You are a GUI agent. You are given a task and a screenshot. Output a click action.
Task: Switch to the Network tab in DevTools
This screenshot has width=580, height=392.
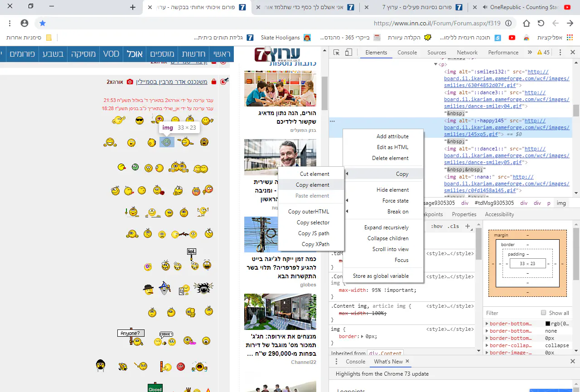point(467,53)
